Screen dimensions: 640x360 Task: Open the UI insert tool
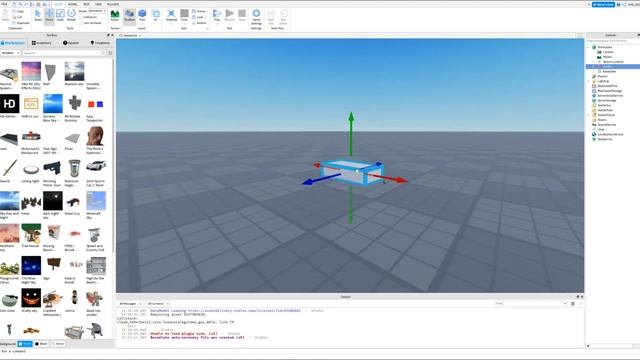point(156,16)
